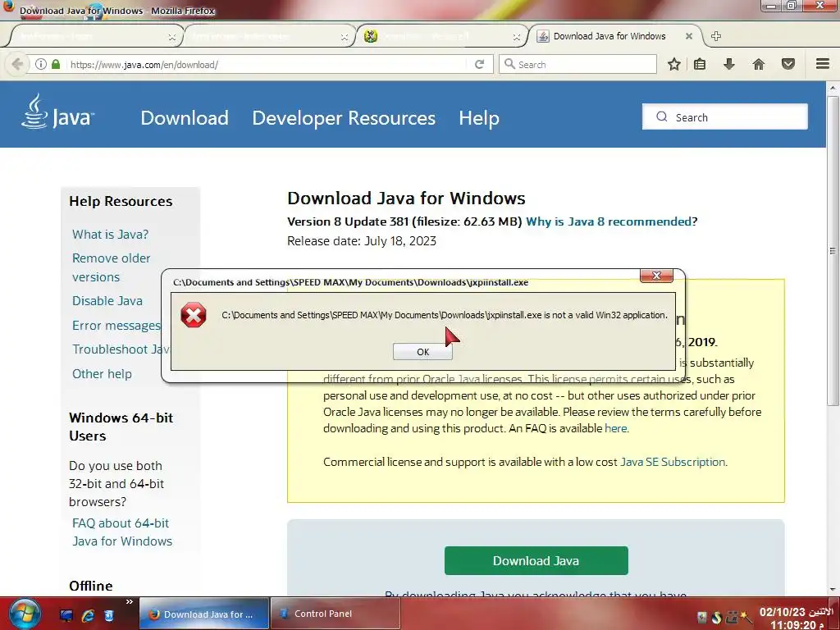Click the green Download Java button
The height and width of the screenshot is (630, 840).
coord(536,560)
